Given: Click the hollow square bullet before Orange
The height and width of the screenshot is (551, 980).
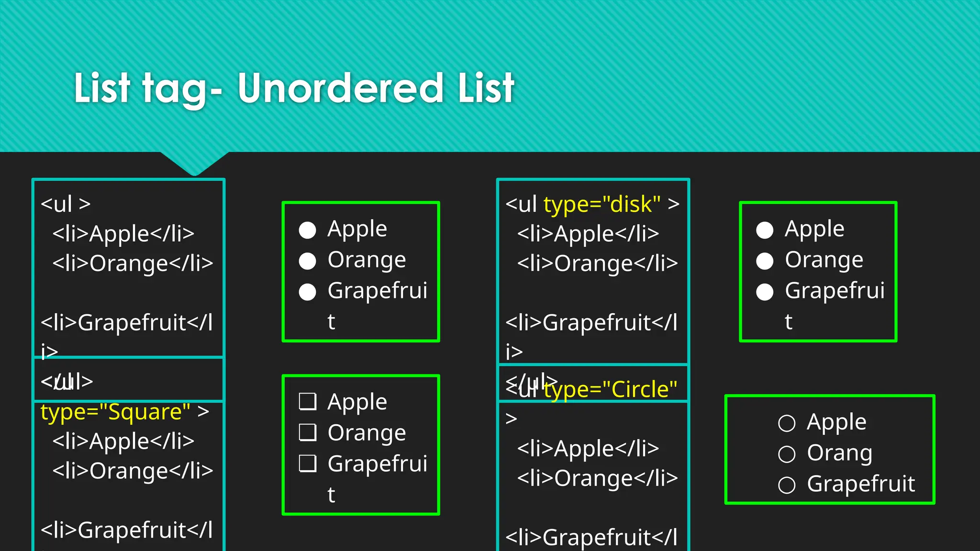Looking at the screenshot, I should [308, 432].
